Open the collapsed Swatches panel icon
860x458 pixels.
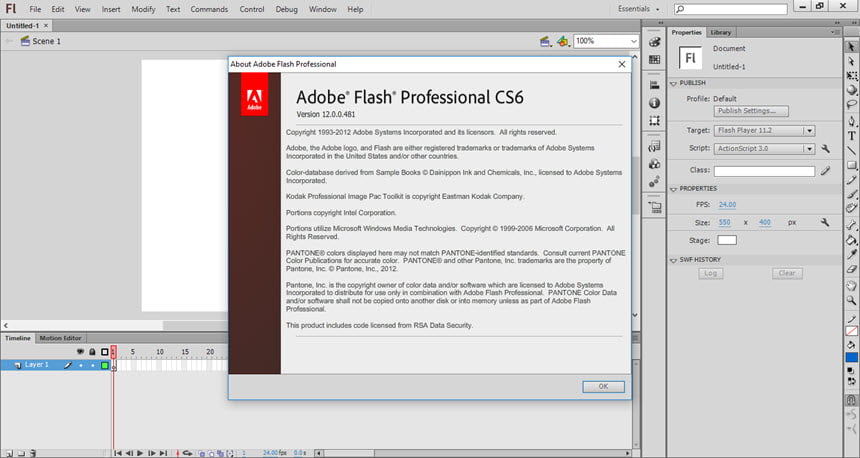pos(654,59)
